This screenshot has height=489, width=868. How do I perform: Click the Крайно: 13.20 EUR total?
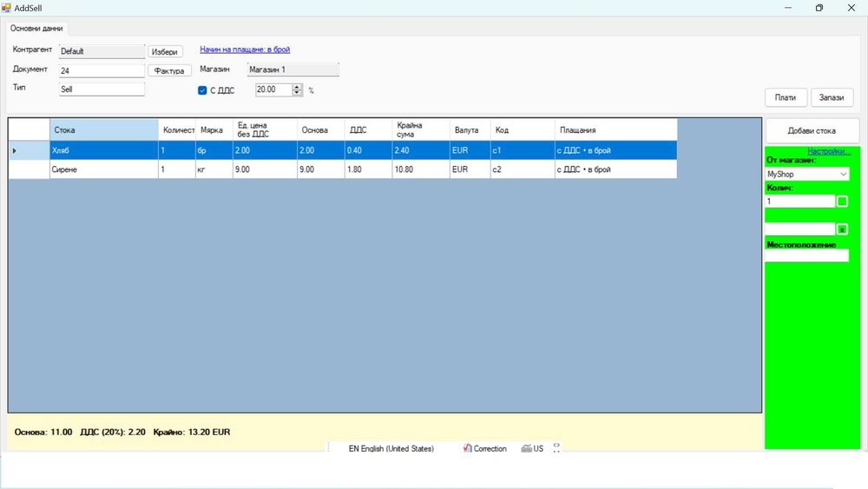coord(192,432)
